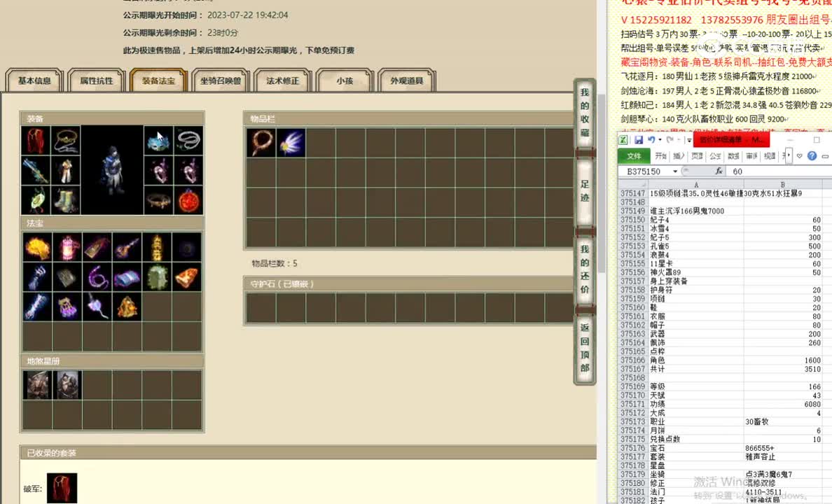This screenshot has width=832, height=504.
Task: Open the Quick Access Toolbar customize dropdown
Action: pos(688,140)
